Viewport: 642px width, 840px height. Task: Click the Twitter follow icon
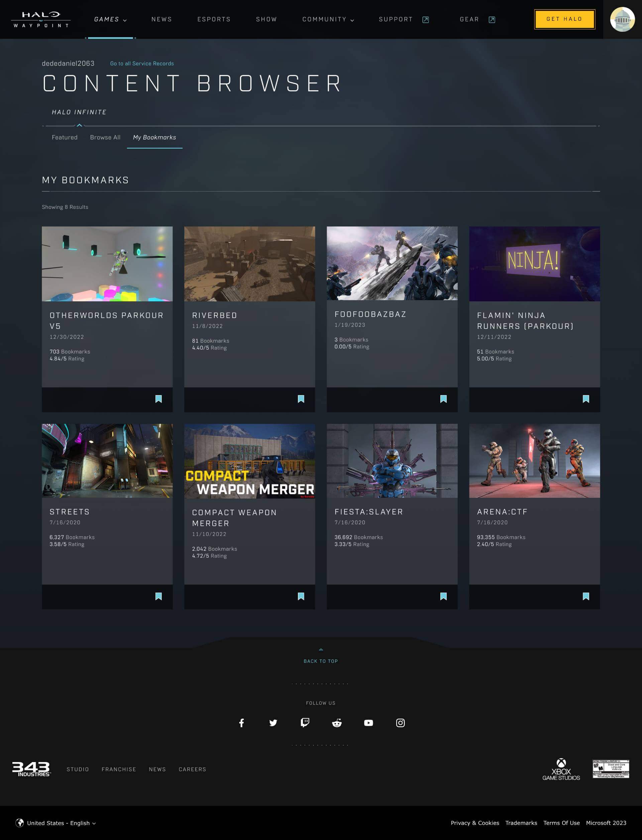[273, 723]
